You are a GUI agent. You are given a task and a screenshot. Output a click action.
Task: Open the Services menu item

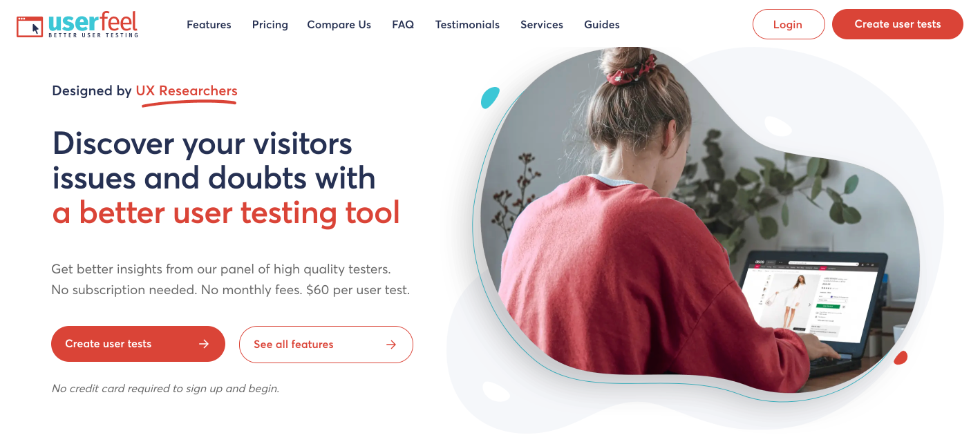542,25
